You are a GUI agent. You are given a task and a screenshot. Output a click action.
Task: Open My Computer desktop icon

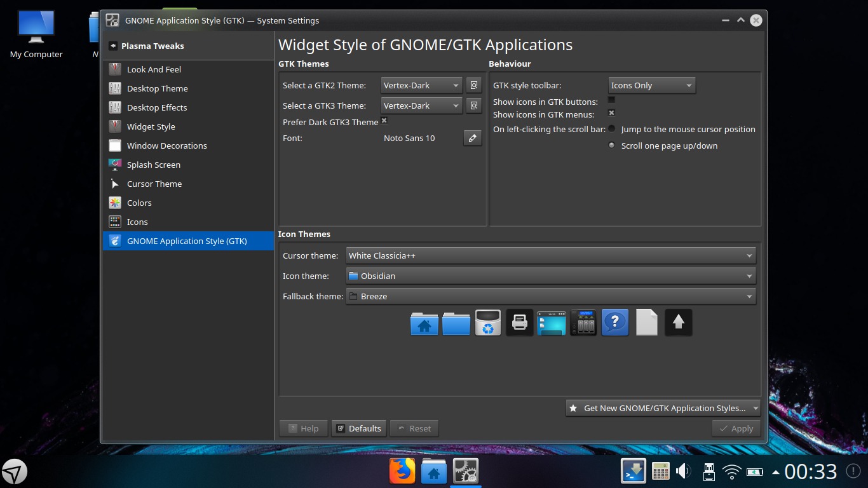coord(36,35)
